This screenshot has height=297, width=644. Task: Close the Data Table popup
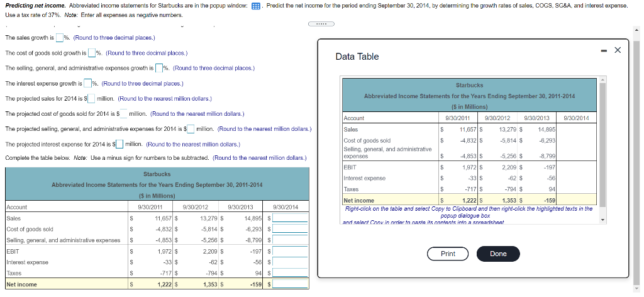click(618, 50)
